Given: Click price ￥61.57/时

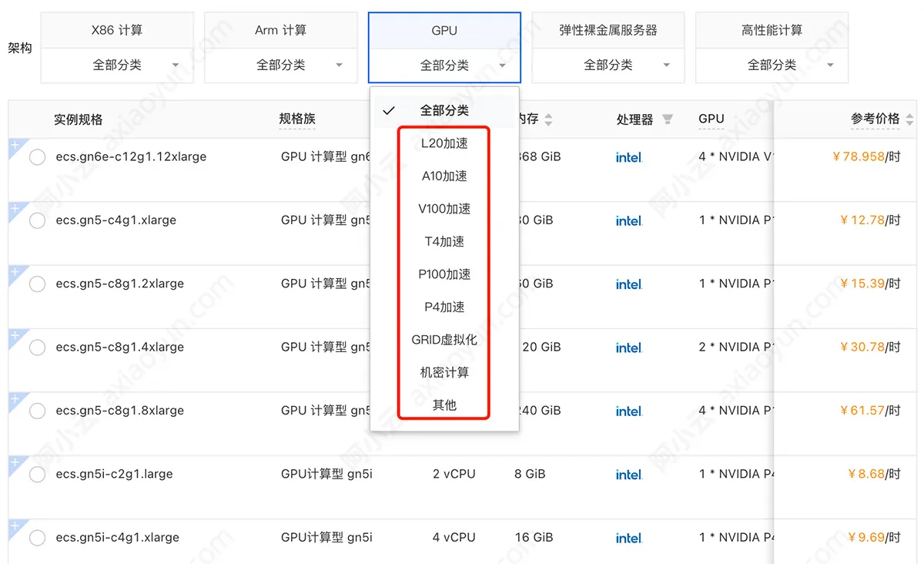Looking at the screenshot, I should tap(870, 411).
